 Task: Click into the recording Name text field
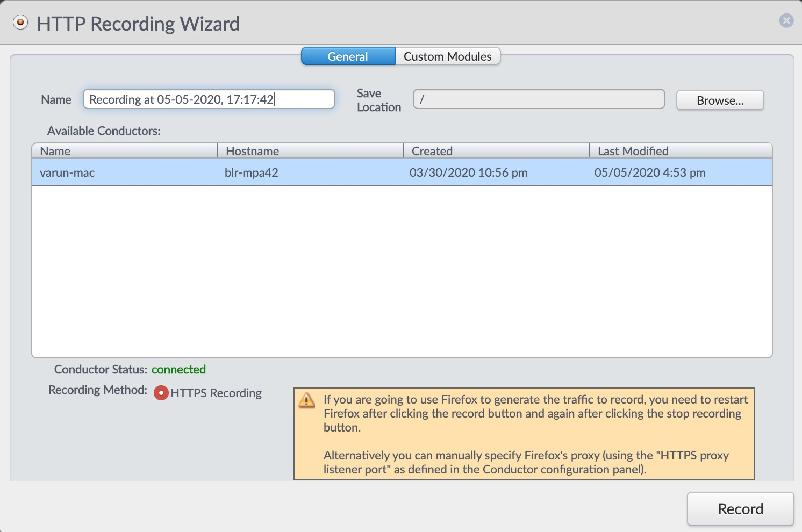click(209, 99)
